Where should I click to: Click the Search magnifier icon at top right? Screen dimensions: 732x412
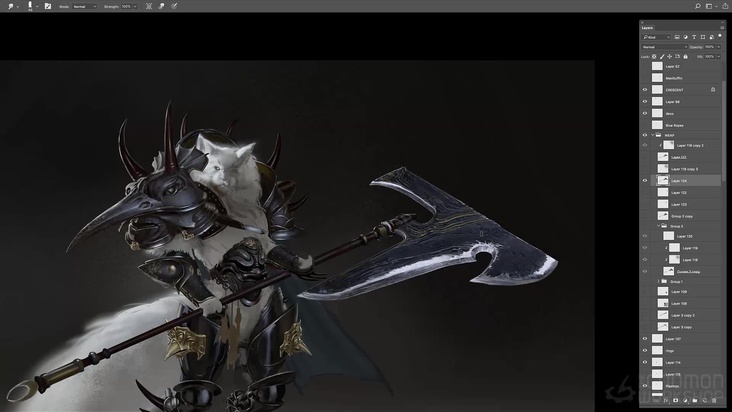click(697, 6)
